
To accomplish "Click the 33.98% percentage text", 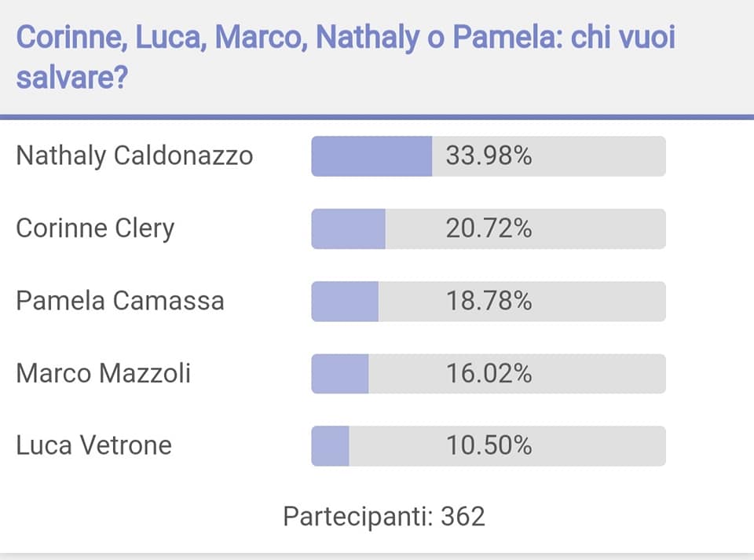I will pyautogui.click(x=489, y=156).
